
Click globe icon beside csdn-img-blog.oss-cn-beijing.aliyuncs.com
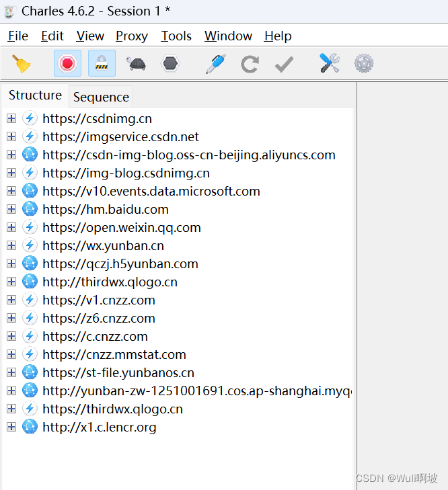coord(30,155)
